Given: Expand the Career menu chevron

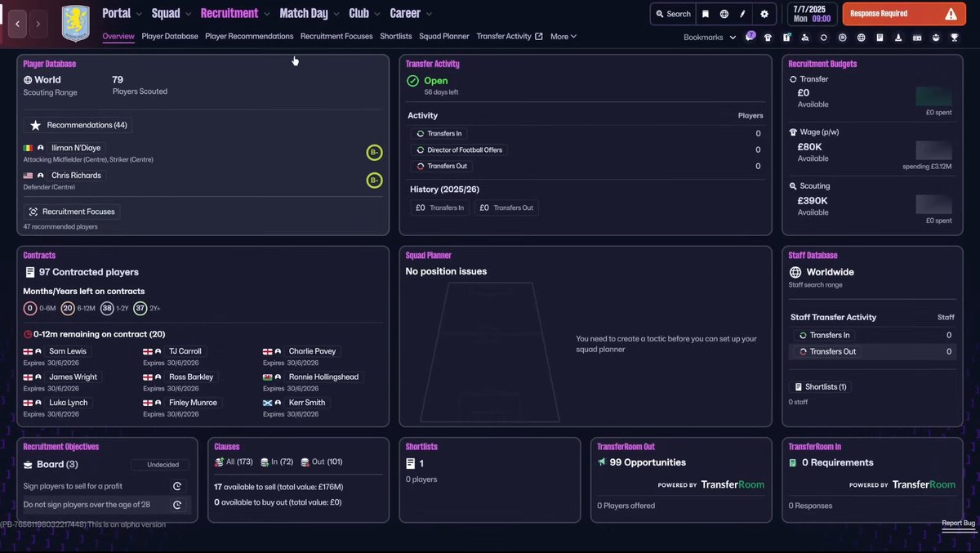Looking at the screenshot, I should click(429, 14).
